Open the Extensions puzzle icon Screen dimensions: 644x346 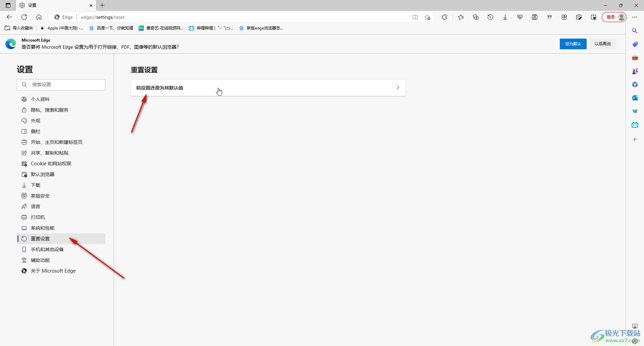[445, 17]
